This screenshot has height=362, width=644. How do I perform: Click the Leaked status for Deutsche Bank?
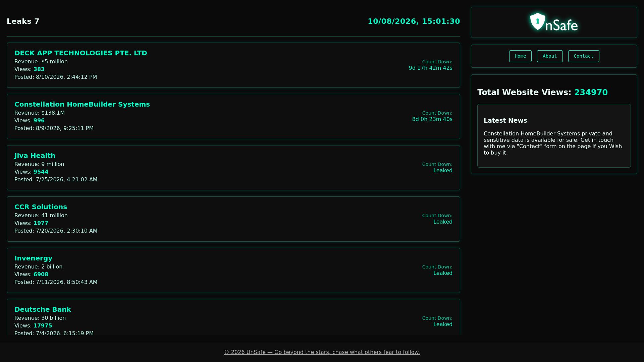point(443,324)
